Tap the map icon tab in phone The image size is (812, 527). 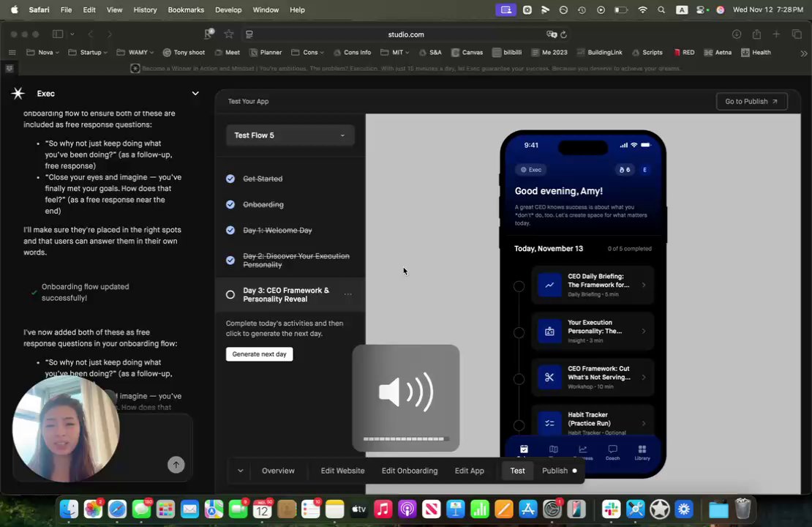pos(554,451)
